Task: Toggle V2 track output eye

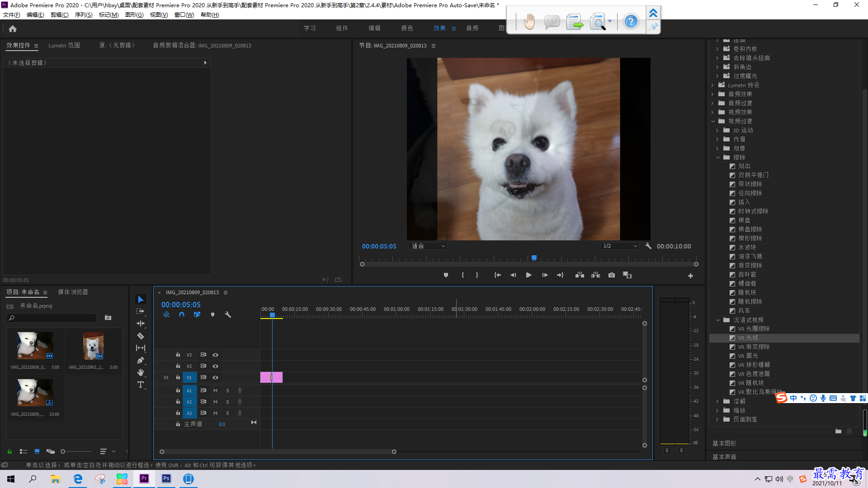Action: click(216, 366)
